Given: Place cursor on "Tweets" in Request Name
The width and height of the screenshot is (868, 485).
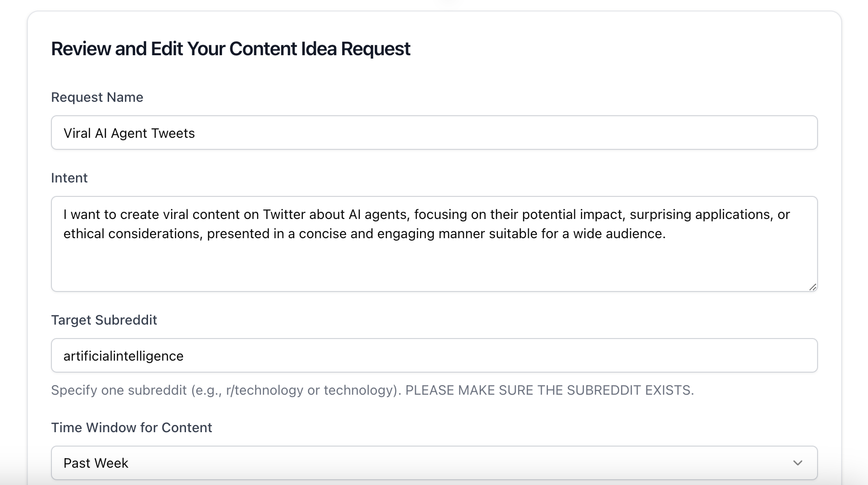Looking at the screenshot, I should click(173, 133).
